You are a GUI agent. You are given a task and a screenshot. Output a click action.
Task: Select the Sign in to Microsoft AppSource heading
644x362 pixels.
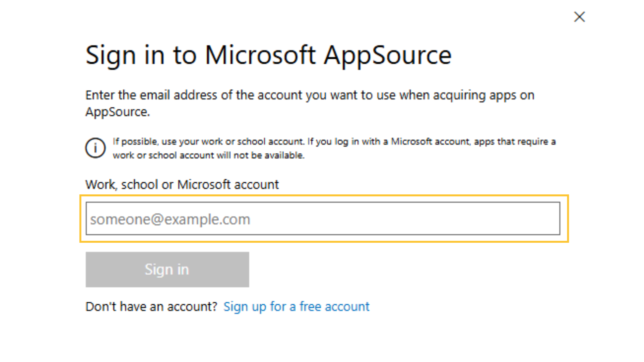coord(269,55)
